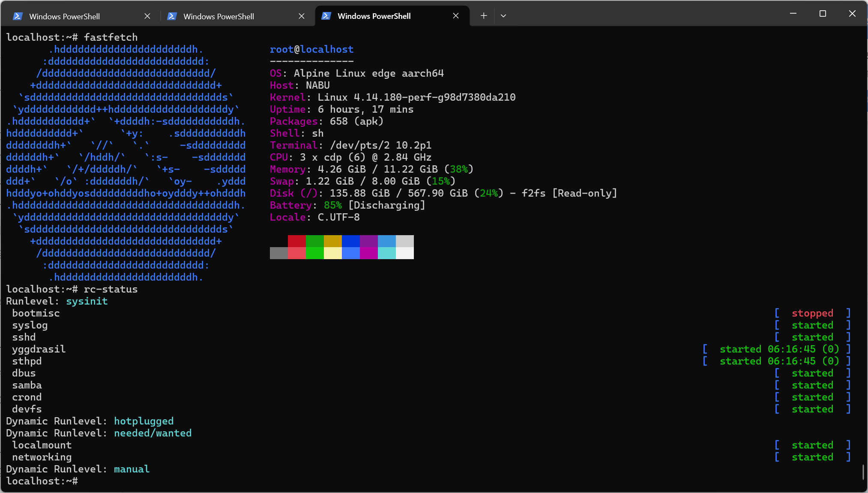Viewport: 868px width, 493px height.
Task: Expand the new tab profile dropdown
Action: click(503, 16)
